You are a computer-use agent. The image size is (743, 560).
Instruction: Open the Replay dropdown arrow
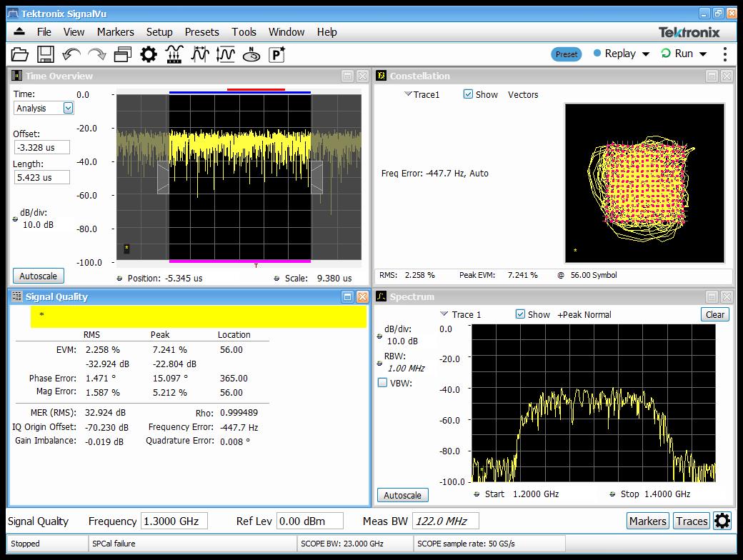645,54
